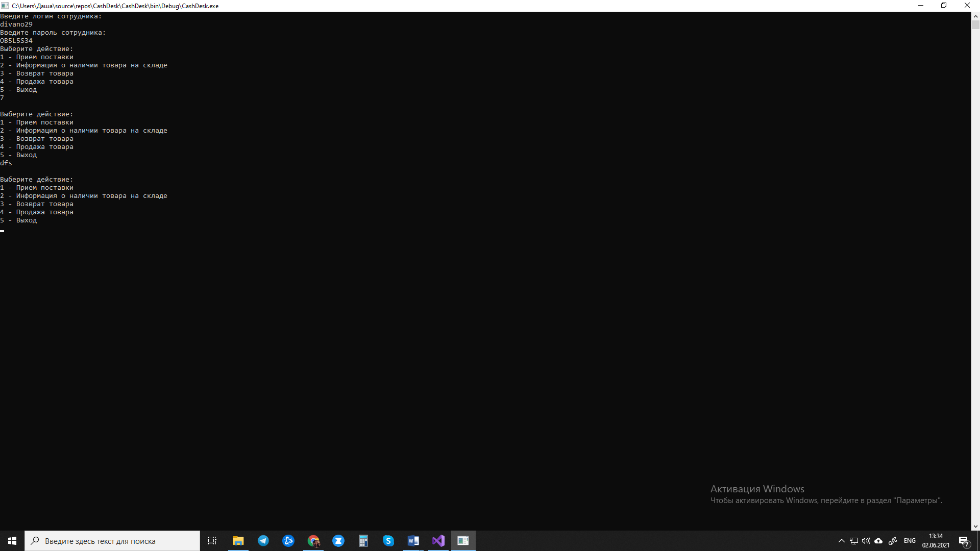Open the blue round app next to Telegram
The height and width of the screenshot is (551, 980).
click(288, 541)
